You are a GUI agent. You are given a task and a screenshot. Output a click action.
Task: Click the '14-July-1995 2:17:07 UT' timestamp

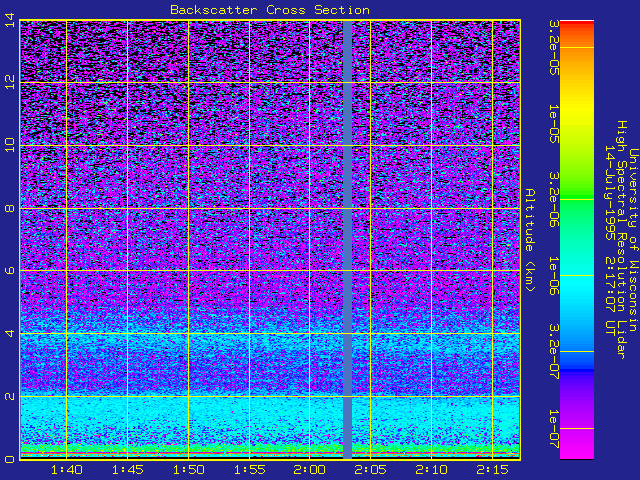point(610,240)
